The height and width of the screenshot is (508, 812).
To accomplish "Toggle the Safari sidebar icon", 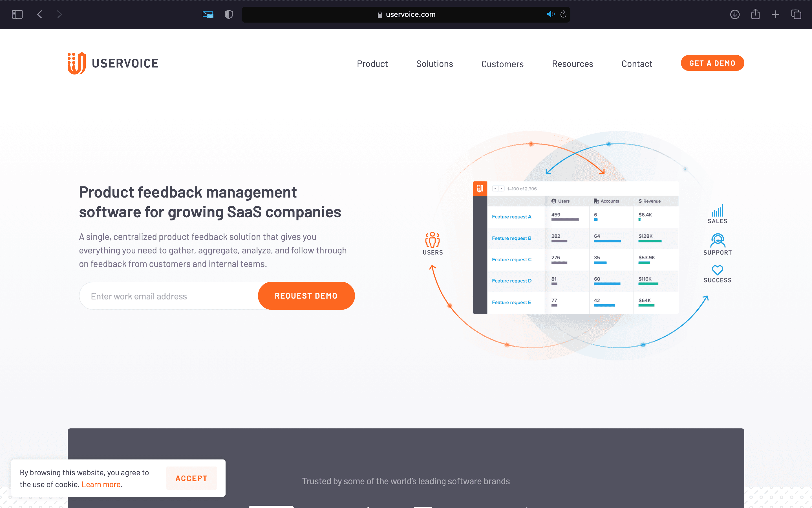I will 17,14.
